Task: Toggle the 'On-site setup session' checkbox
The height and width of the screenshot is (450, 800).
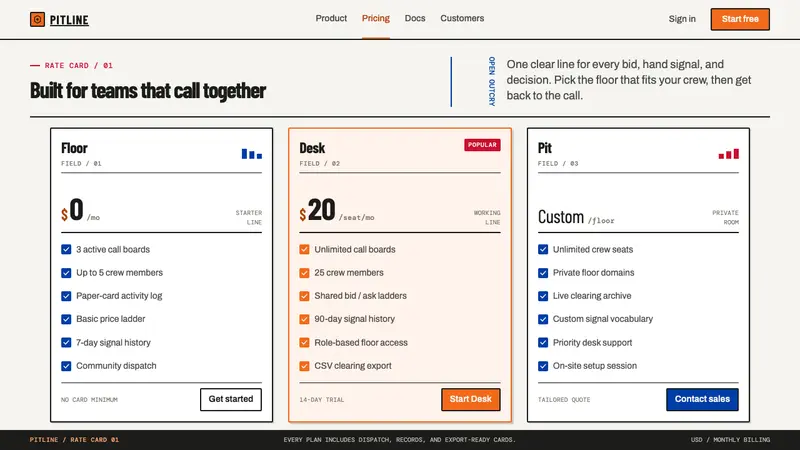Action: click(x=543, y=366)
